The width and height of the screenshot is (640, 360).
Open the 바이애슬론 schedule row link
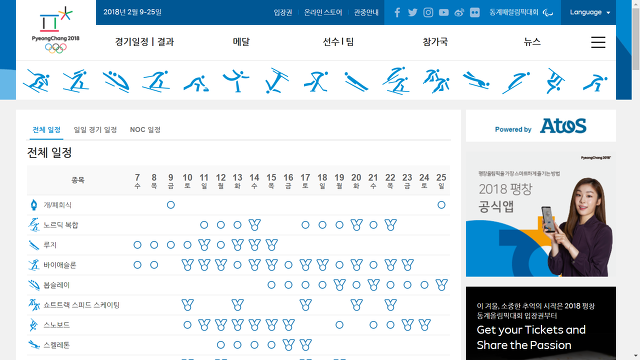point(60,265)
